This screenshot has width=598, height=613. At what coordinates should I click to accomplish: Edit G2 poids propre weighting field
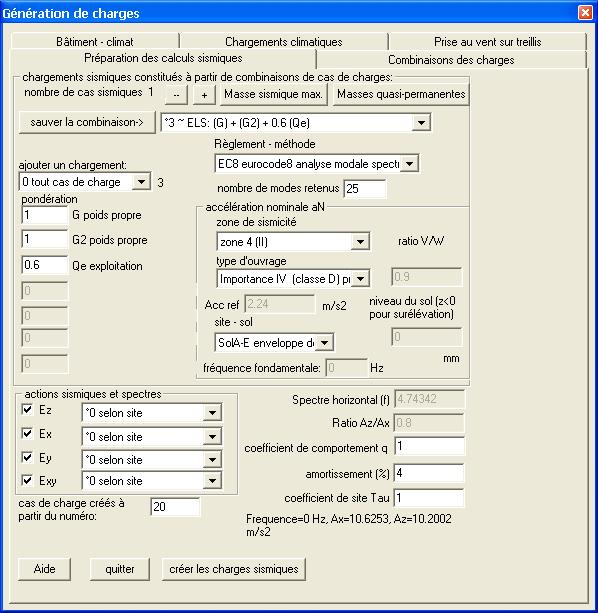click(x=45, y=239)
